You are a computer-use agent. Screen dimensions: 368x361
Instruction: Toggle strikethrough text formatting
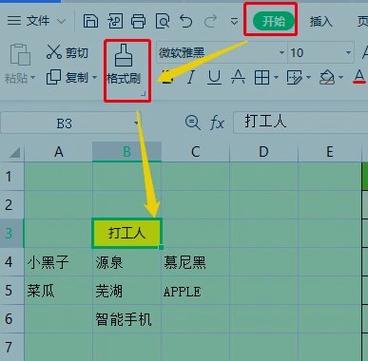238,78
